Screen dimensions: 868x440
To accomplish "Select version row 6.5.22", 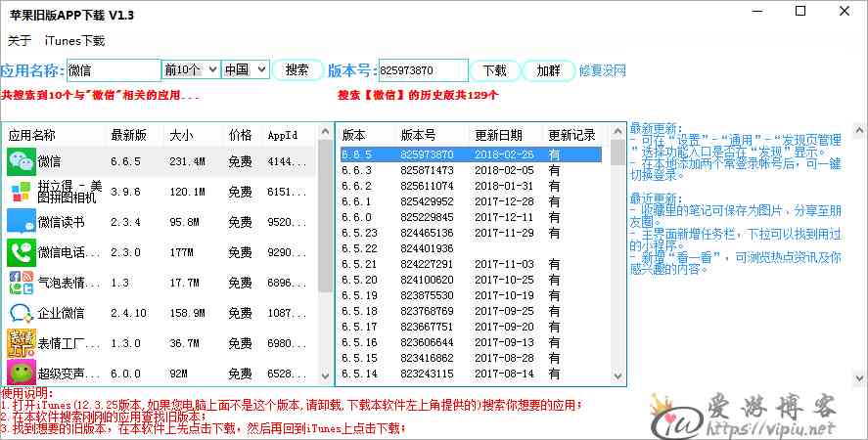I will pos(471,248).
